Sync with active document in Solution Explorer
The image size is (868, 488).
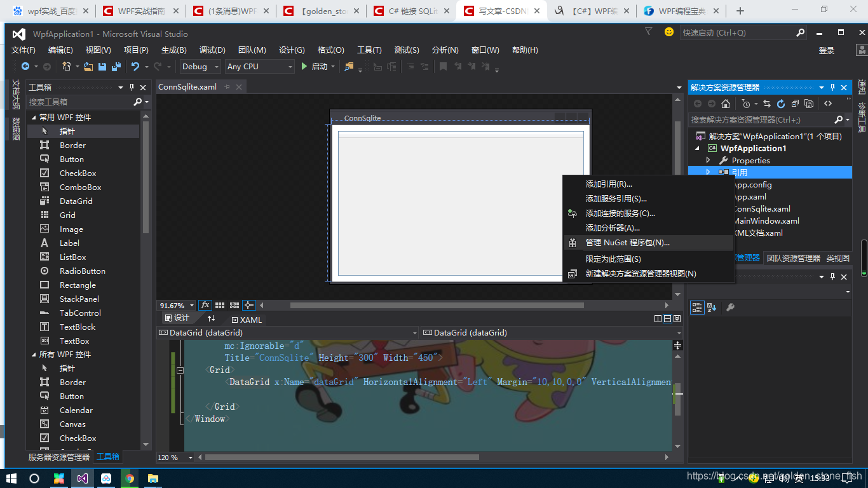(x=767, y=104)
